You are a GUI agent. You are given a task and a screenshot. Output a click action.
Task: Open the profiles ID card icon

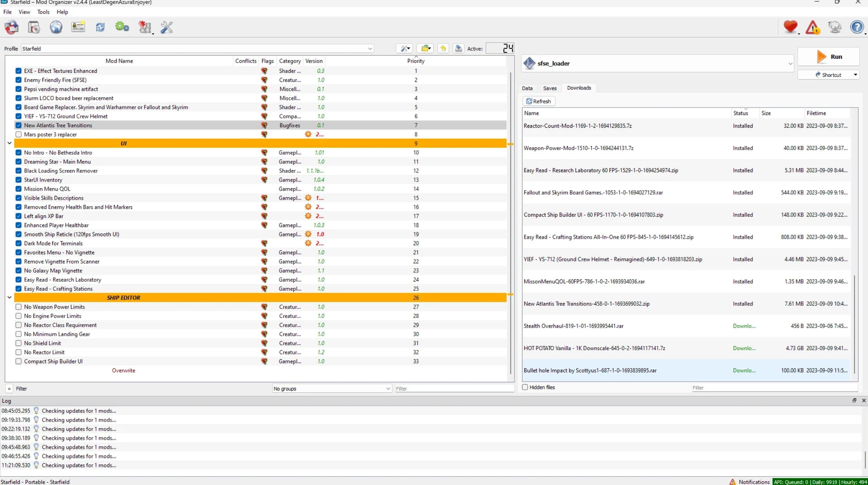point(78,27)
